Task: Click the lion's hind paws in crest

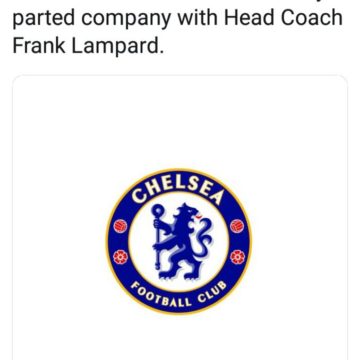Action: click(x=182, y=274)
